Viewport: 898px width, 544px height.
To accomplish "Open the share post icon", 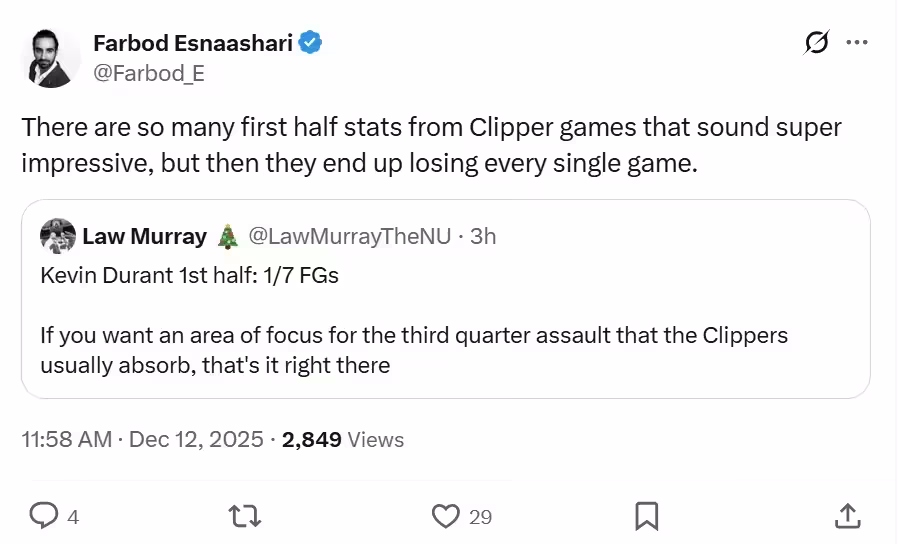I will coord(847,515).
